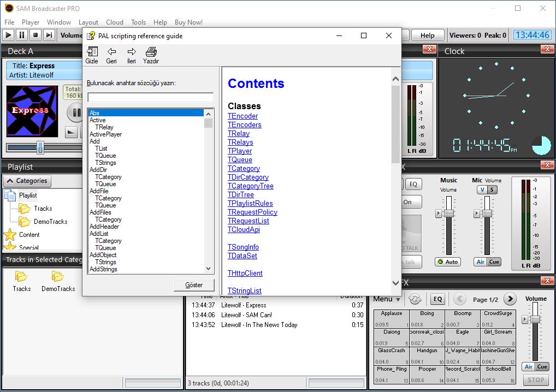
Task: Pause Deck A with its round pause button
Action: click(75, 112)
